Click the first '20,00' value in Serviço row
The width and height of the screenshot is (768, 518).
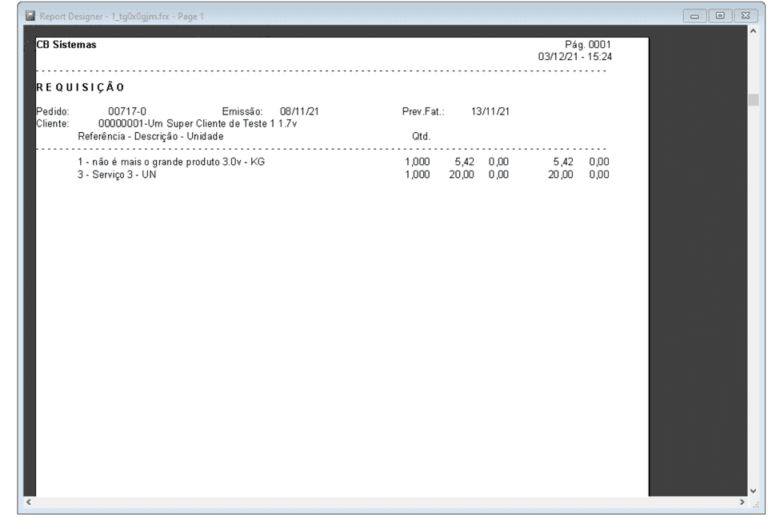tap(461, 175)
